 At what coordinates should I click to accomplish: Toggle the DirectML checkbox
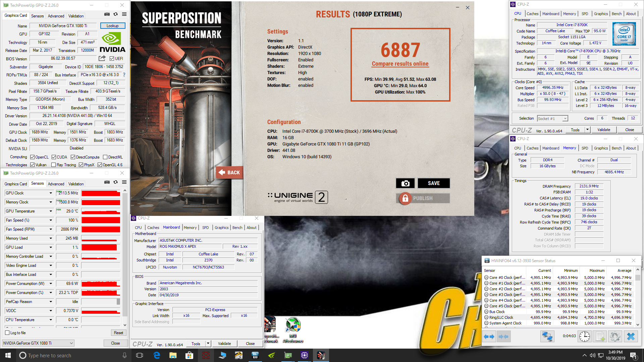click(x=105, y=157)
